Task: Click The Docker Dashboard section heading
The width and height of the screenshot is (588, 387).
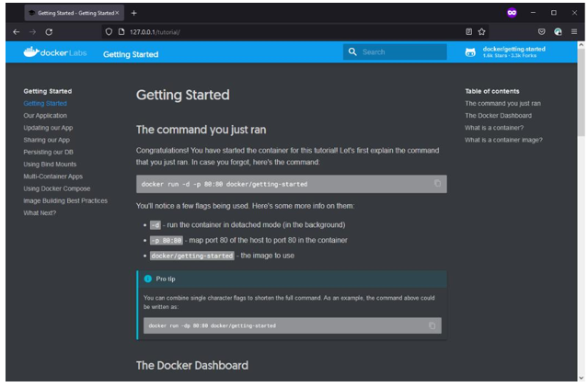Action: coord(192,365)
